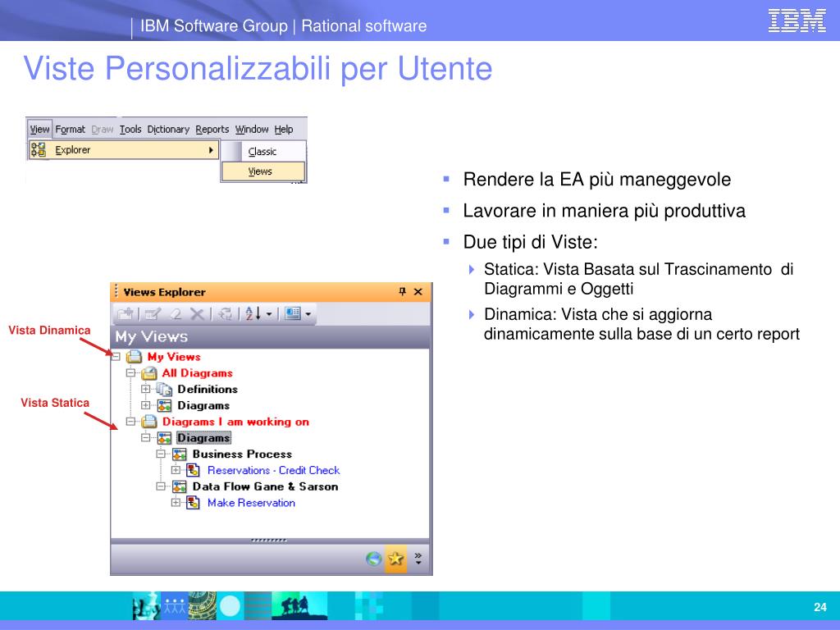
Task: Expand Diagrams node under All Diagrams
Action: click(146, 405)
